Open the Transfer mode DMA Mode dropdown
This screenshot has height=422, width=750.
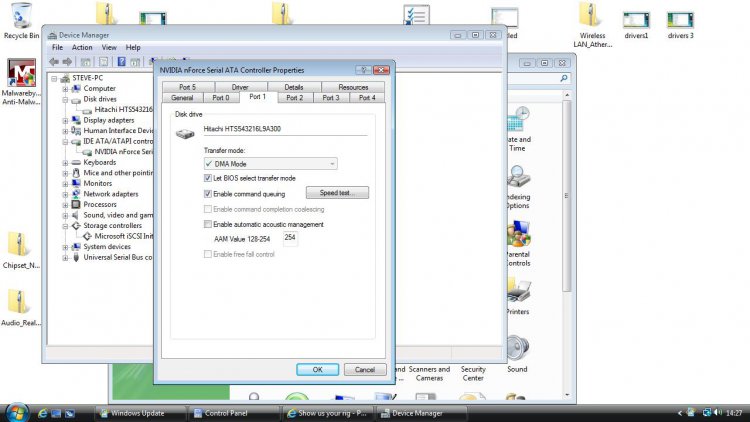(x=270, y=164)
